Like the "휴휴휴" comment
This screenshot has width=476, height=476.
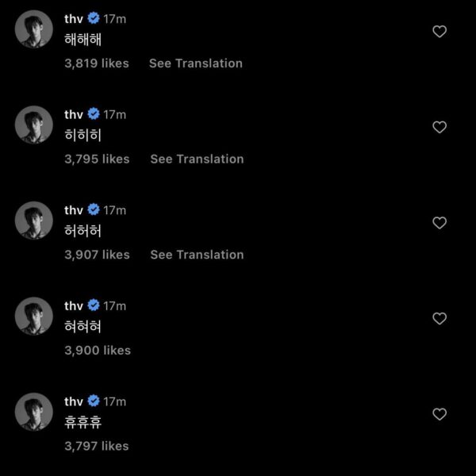pos(440,414)
